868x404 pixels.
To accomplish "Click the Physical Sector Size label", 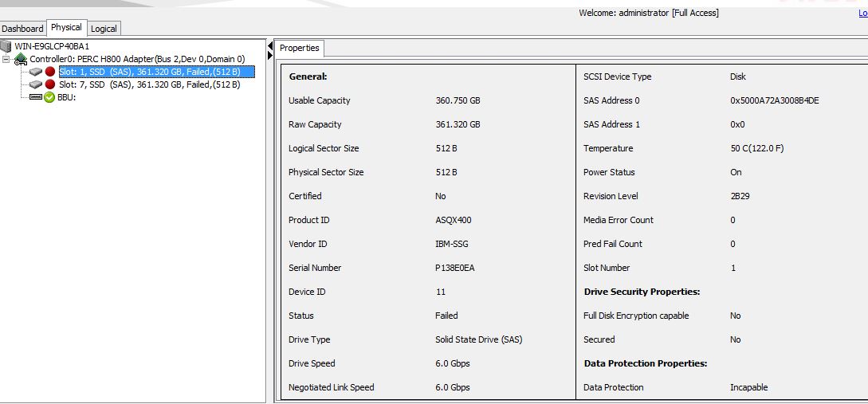I will 326,172.
